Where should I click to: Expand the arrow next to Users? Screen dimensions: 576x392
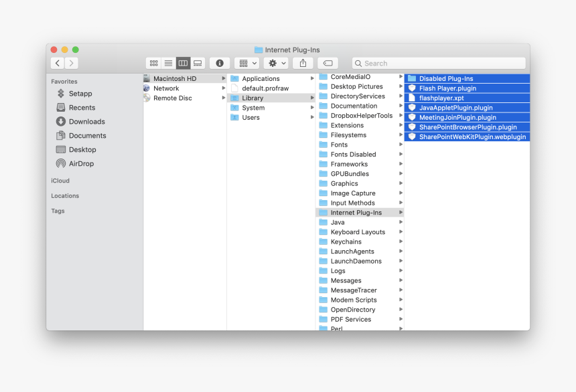pyautogui.click(x=312, y=118)
